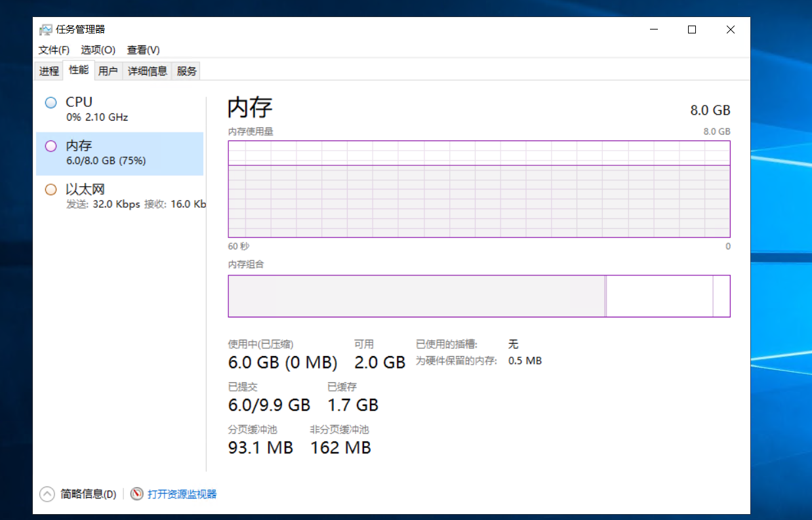
Task: Open the 查看(V) menu
Action: (143, 50)
